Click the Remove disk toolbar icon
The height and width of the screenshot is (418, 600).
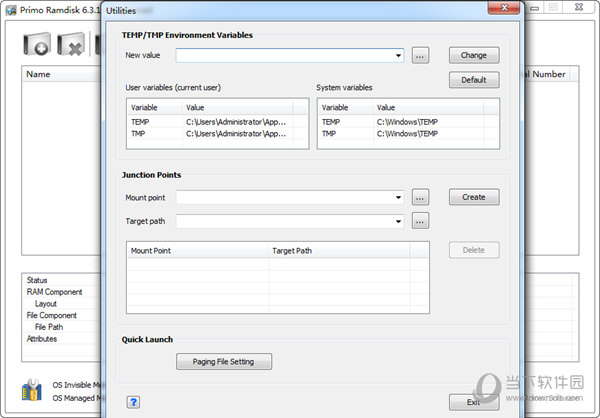71,44
